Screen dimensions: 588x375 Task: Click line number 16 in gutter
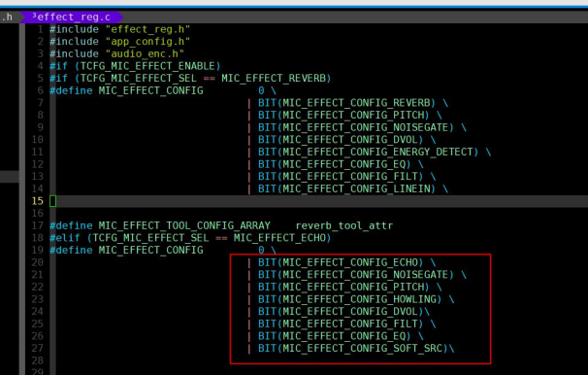[37, 213]
